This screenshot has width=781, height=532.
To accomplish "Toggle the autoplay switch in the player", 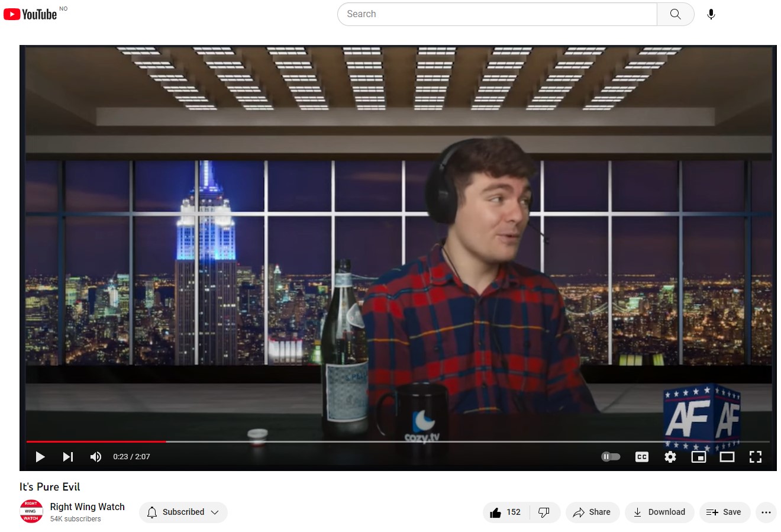I will point(611,457).
